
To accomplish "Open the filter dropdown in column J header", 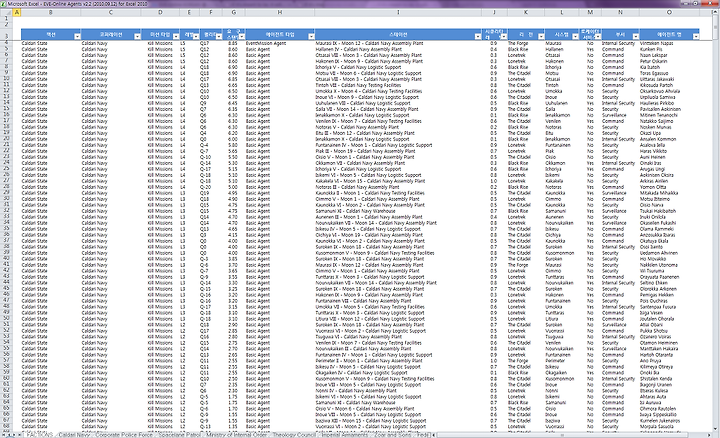I will coord(504,36).
